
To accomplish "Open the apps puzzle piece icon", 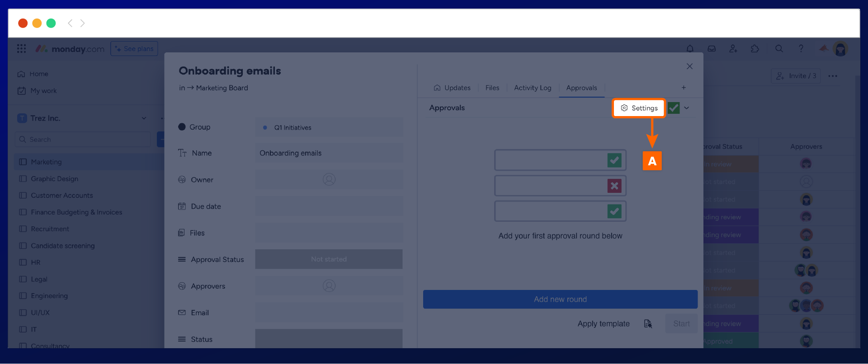I will [x=755, y=49].
